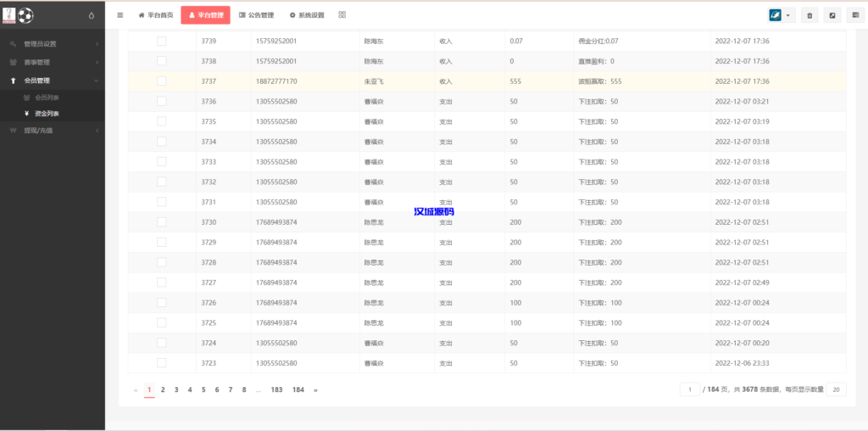Click the trophy logo image in sidebar header
The width and height of the screenshot is (868, 431).
[x=9, y=15]
